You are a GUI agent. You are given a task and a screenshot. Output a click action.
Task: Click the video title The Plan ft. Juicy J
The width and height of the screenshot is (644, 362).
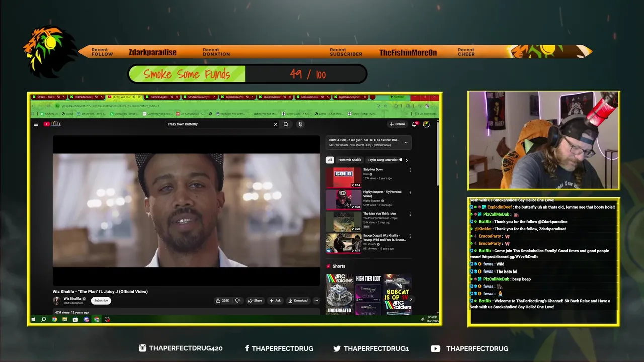click(100, 292)
